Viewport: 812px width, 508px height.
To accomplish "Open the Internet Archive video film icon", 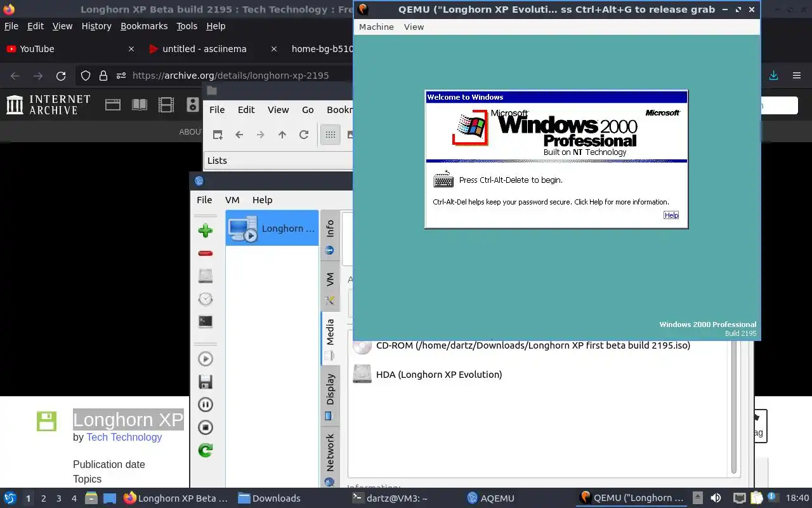I will [166, 105].
